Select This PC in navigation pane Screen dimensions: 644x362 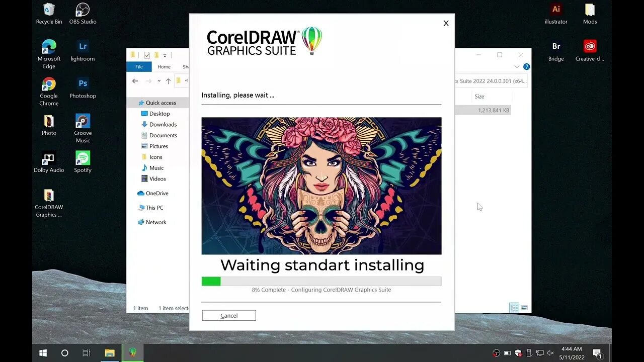[150, 208]
